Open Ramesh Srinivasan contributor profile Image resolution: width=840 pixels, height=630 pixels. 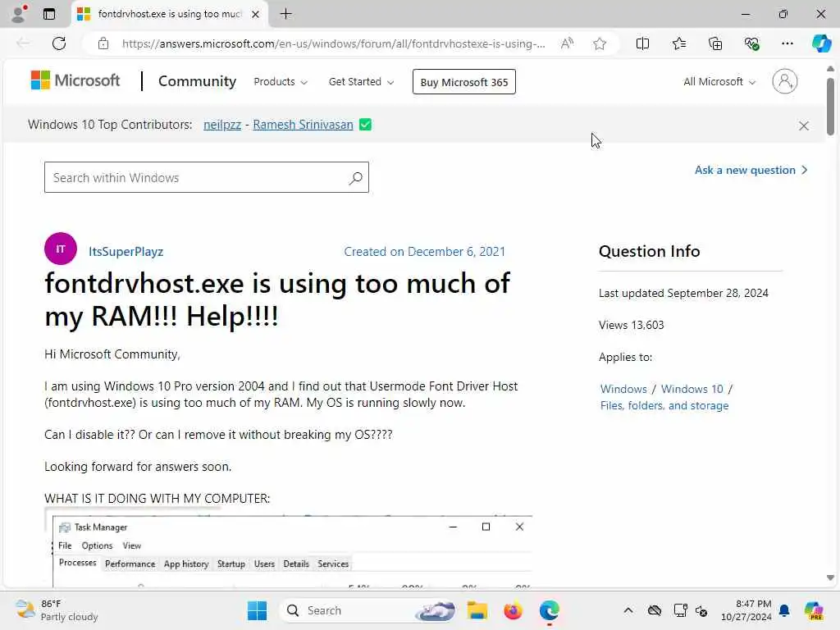coord(303,125)
